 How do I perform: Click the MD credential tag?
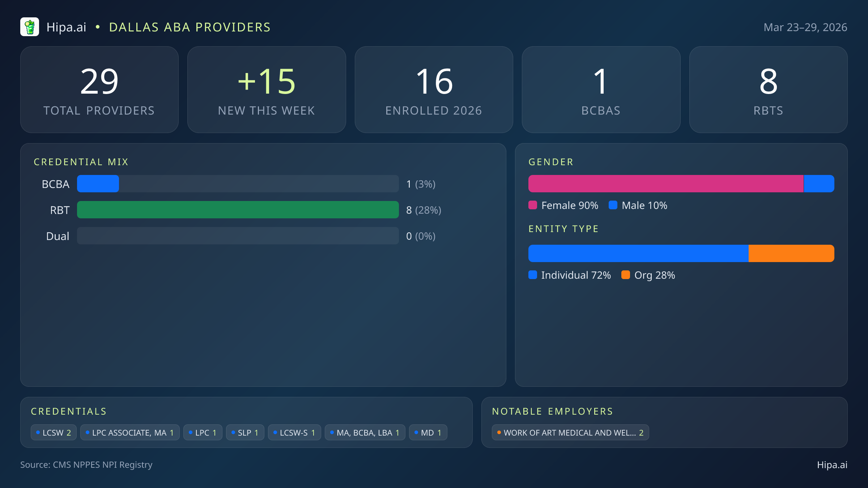pos(428,433)
